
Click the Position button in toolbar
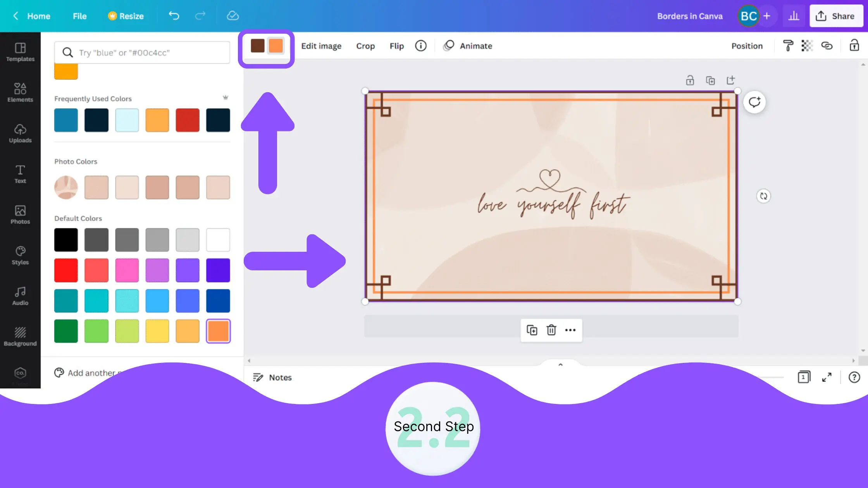[747, 46]
